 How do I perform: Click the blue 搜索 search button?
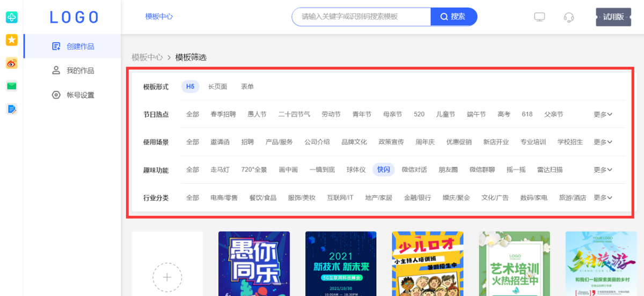453,17
